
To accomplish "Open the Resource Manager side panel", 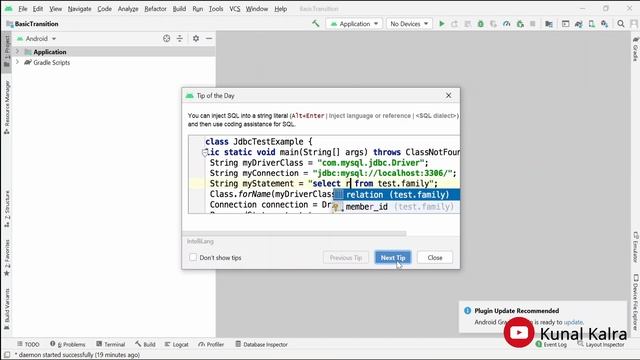I will click(7, 107).
